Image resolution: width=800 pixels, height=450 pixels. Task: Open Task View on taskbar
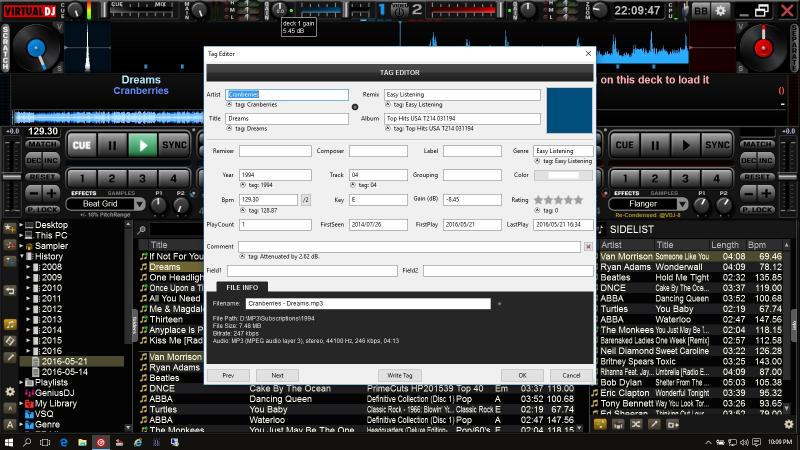(45, 442)
